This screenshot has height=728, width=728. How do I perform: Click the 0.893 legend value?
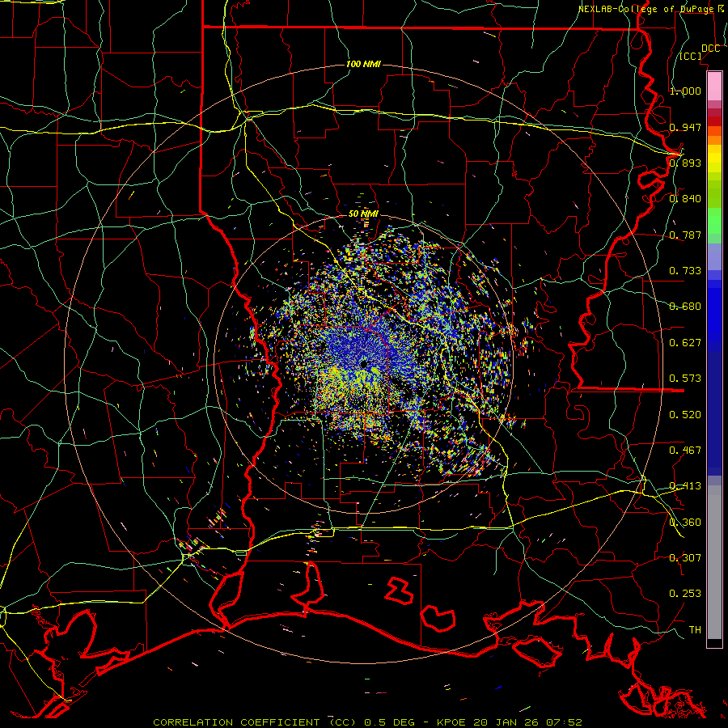(x=685, y=163)
